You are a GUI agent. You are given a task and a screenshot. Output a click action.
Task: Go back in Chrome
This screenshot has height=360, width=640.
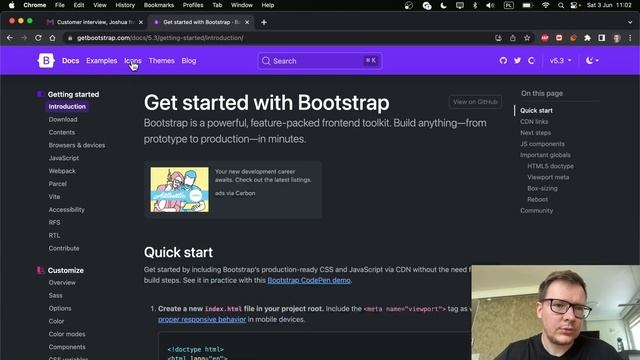click(x=10, y=38)
